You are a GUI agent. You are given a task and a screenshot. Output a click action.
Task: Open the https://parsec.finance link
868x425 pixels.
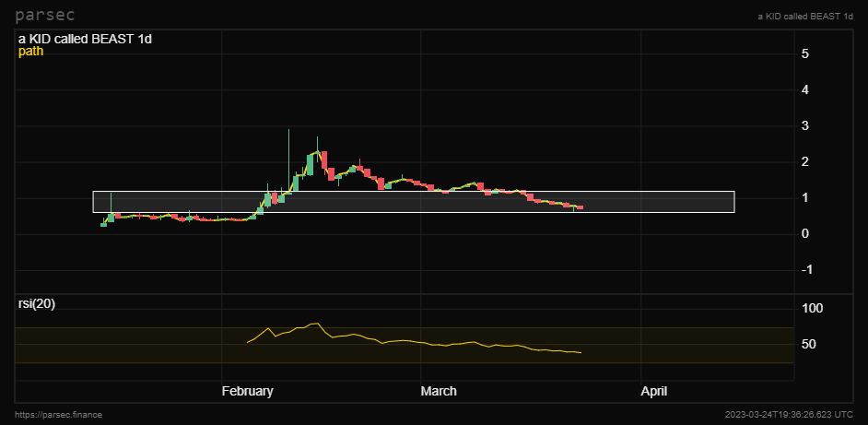coord(59,415)
